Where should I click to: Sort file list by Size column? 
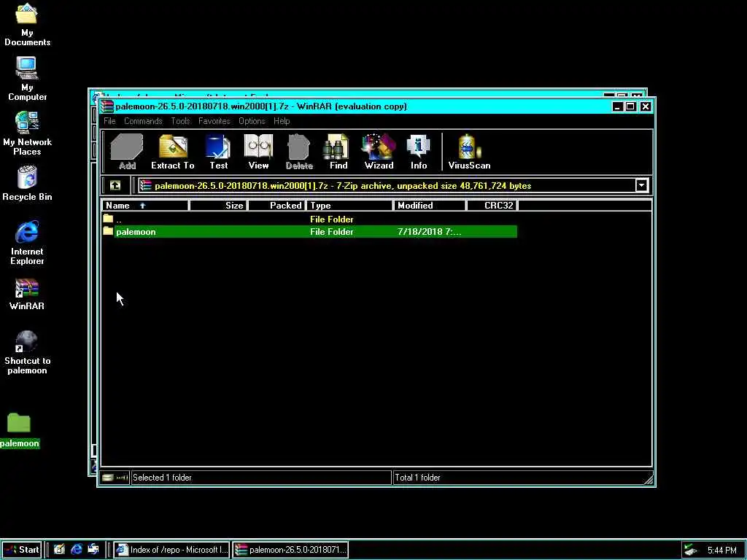click(x=218, y=206)
